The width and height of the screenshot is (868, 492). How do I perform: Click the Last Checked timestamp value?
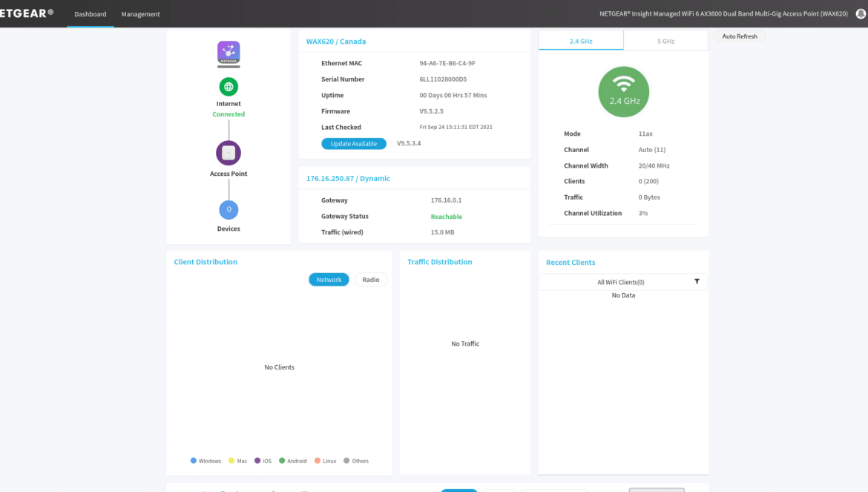coord(456,127)
